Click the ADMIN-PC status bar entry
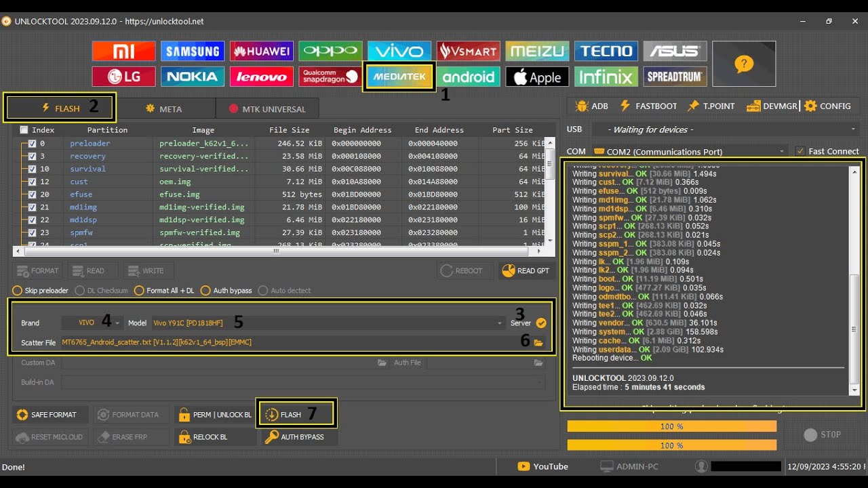The width and height of the screenshot is (868, 488). (x=629, y=466)
